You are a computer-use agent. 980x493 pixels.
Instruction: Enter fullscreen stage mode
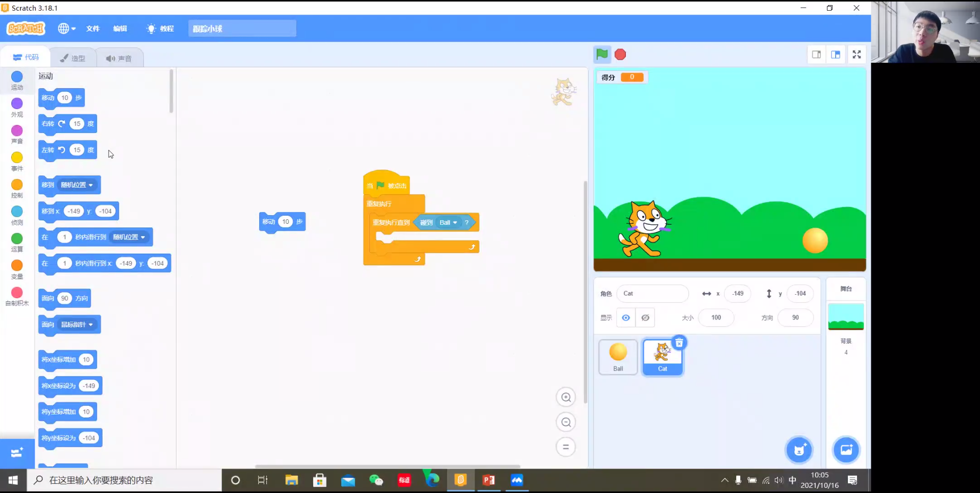(x=857, y=55)
